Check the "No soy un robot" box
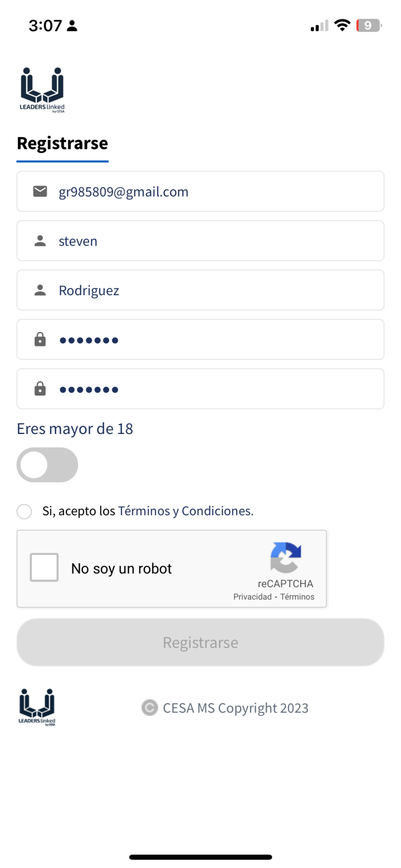 44,567
